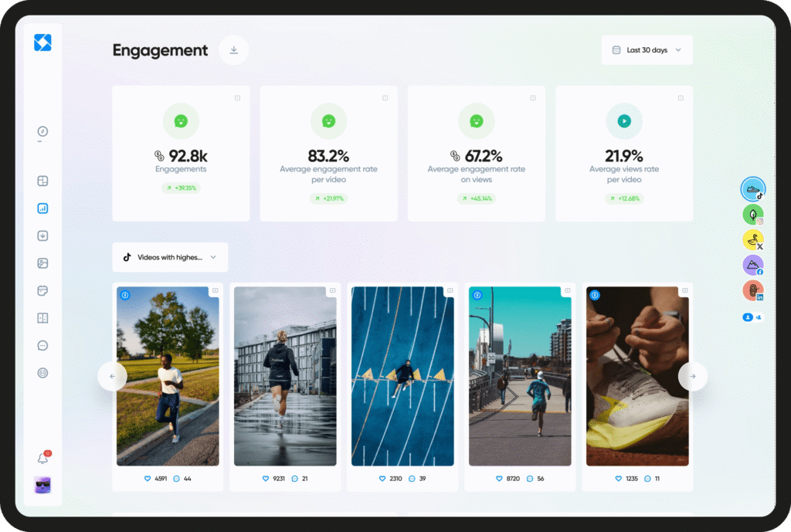The width and height of the screenshot is (791, 532).
Task: Go to next videos with right arrow
Action: pyautogui.click(x=693, y=376)
